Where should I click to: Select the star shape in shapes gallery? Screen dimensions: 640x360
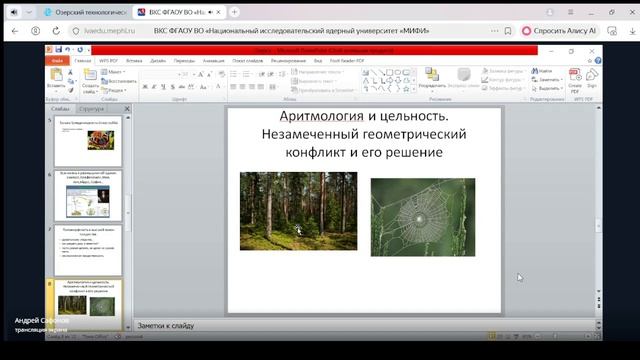(406, 89)
